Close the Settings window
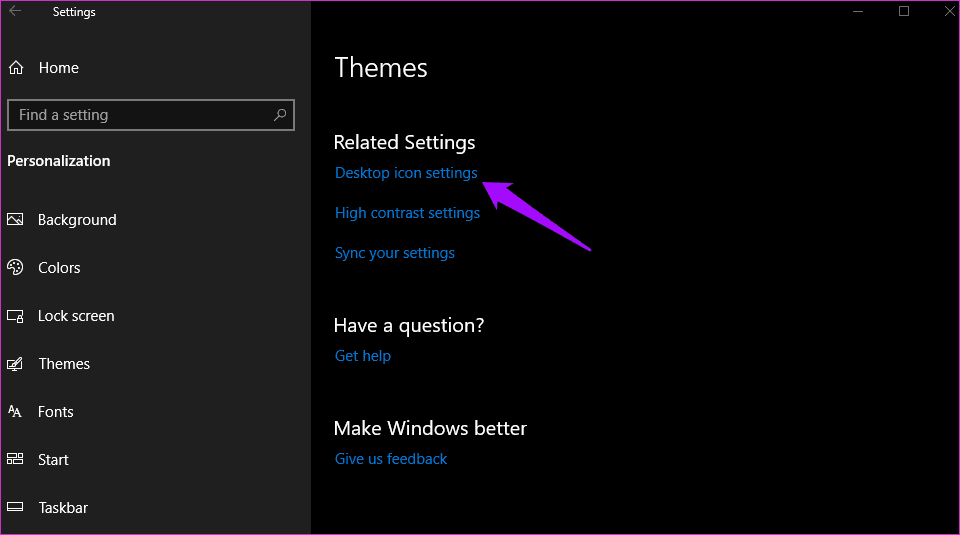The height and width of the screenshot is (535, 960). pyautogui.click(x=949, y=11)
